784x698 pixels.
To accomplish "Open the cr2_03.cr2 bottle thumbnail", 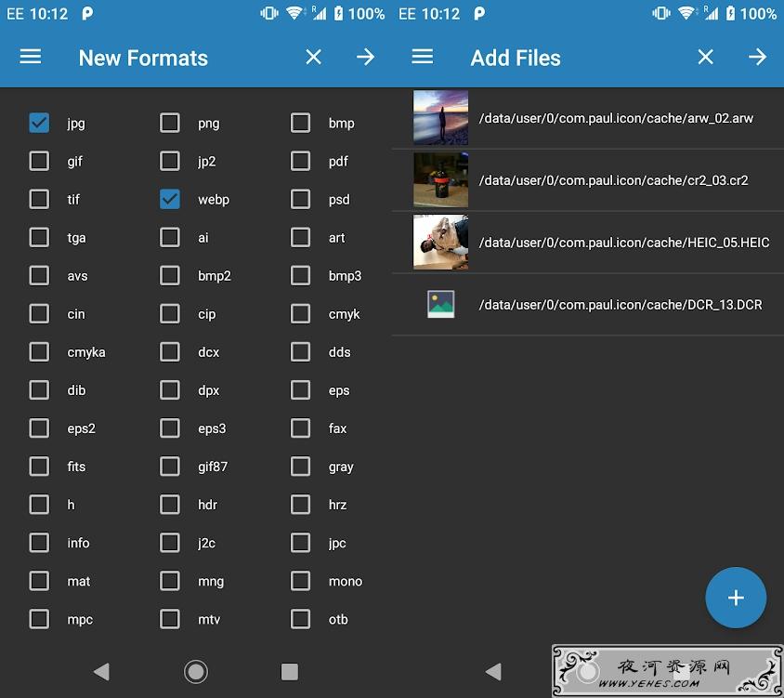I will point(440,180).
